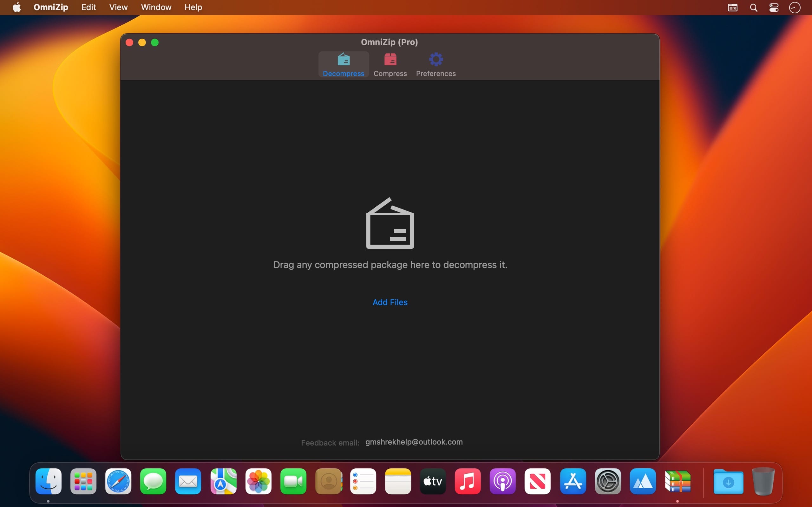Click the Decompress tab icon
The width and height of the screenshot is (812, 507).
[x=344, y=58]
